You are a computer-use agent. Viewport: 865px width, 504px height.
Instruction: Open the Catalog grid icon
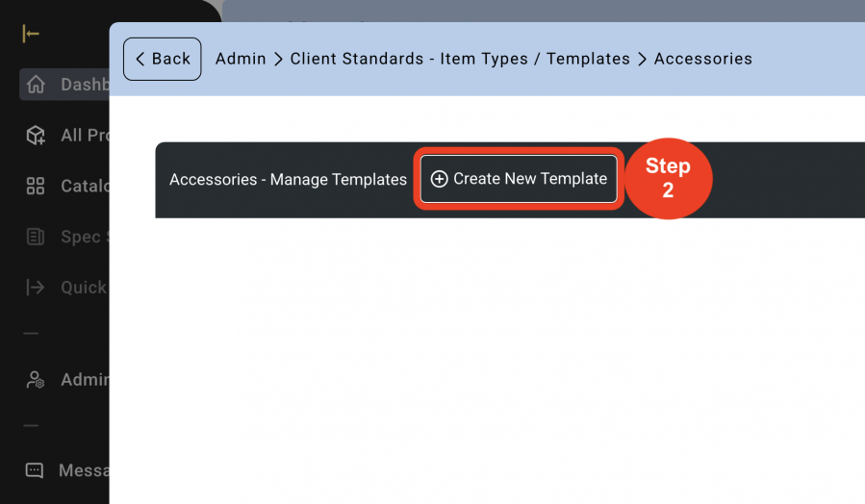(x=36, y=186)
